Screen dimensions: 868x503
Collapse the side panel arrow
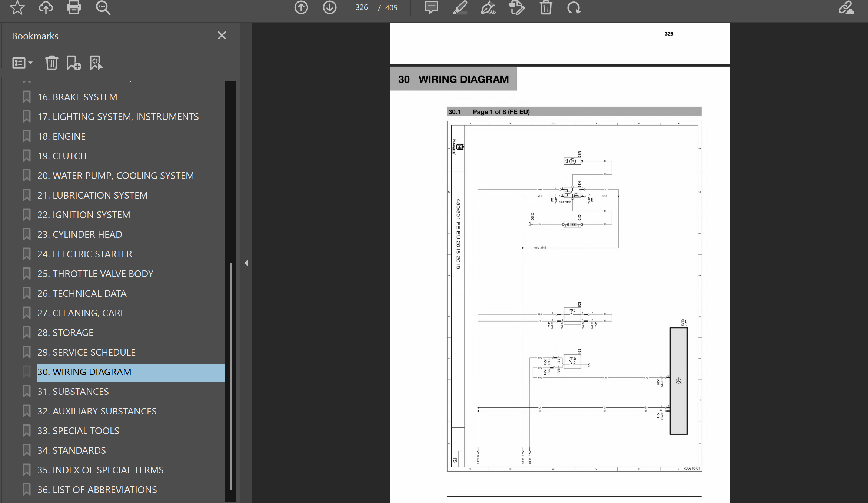246,263
